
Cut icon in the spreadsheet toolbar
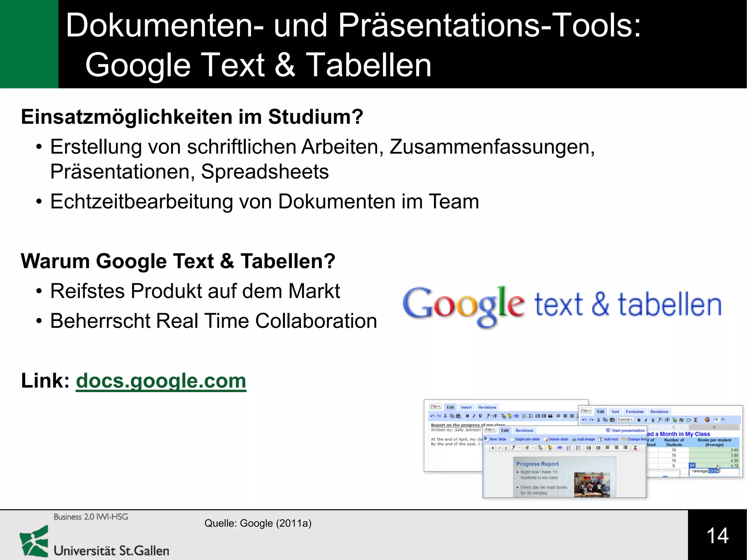coord(599,420)
